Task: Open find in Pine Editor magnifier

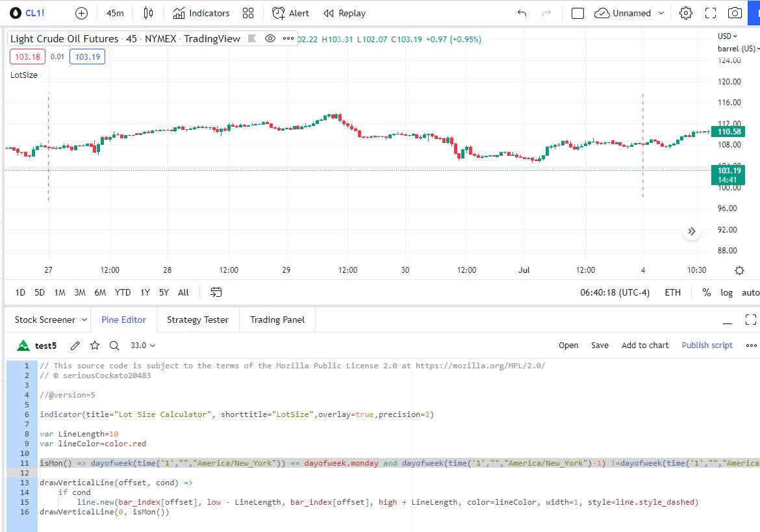Action: coord(114,346)
